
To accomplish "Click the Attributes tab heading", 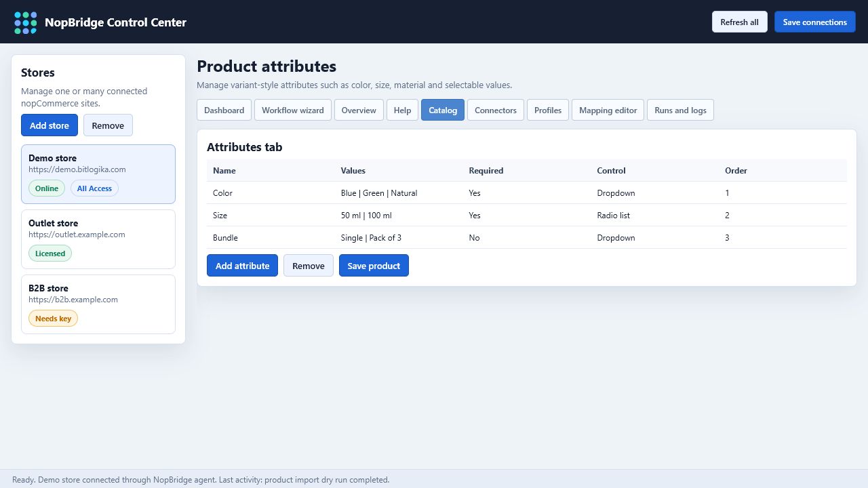I will click(244, 147).
